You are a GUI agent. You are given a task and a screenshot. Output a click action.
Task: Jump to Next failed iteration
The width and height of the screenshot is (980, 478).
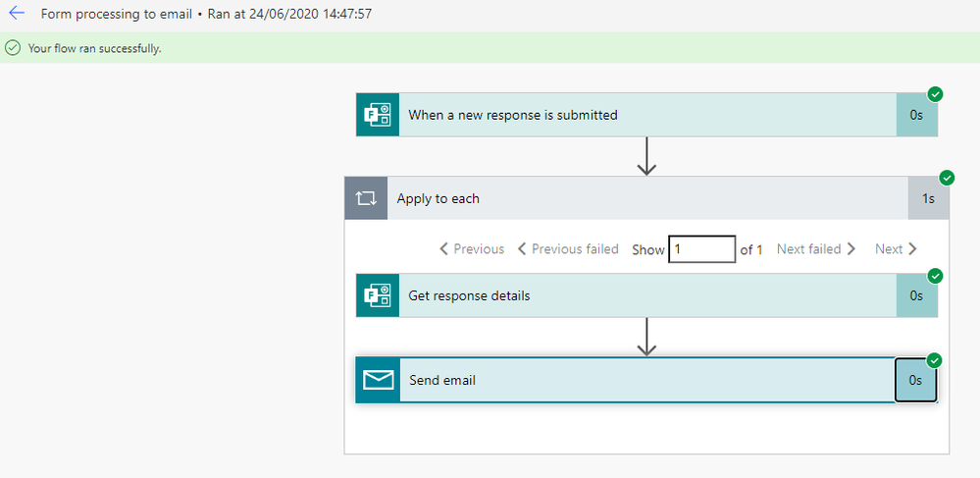tap(816, 249)
